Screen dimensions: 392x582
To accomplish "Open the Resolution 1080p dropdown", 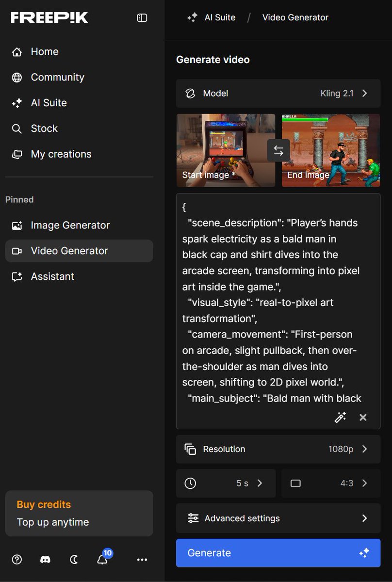I will pos(278,449).
